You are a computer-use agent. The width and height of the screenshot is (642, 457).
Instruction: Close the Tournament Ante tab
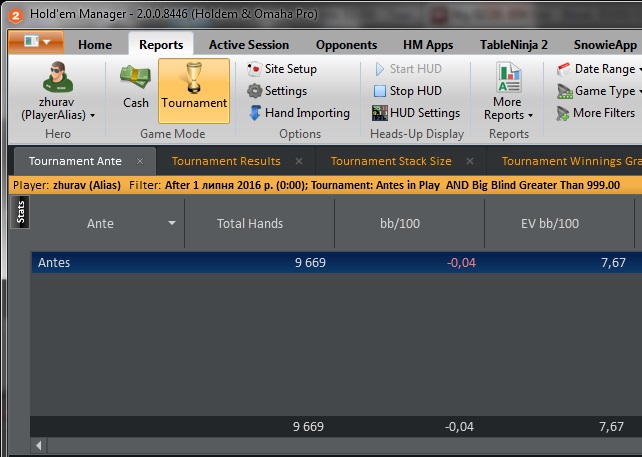[x=140, y=161]
